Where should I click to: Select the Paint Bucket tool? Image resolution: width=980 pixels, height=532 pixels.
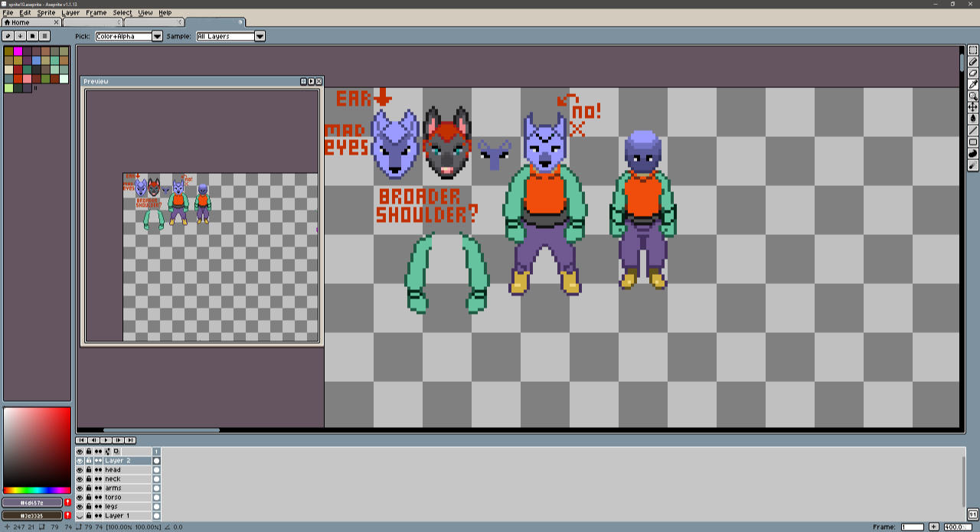pos(973,119)
